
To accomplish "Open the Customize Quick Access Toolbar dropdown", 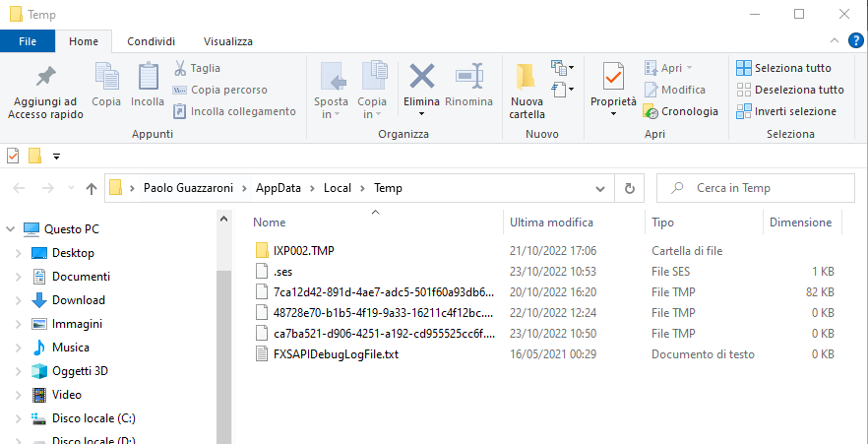I will click(x=56, y=157).
